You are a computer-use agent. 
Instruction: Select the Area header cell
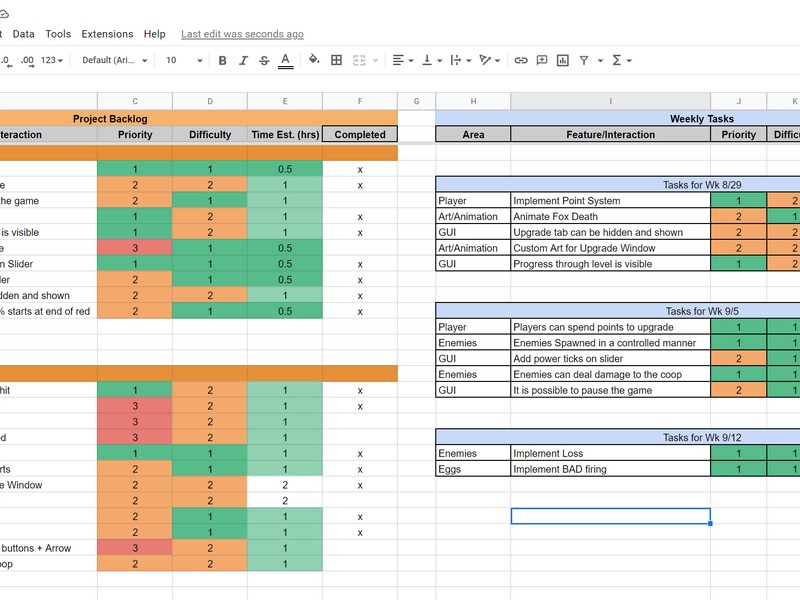[x=473, y=134]
